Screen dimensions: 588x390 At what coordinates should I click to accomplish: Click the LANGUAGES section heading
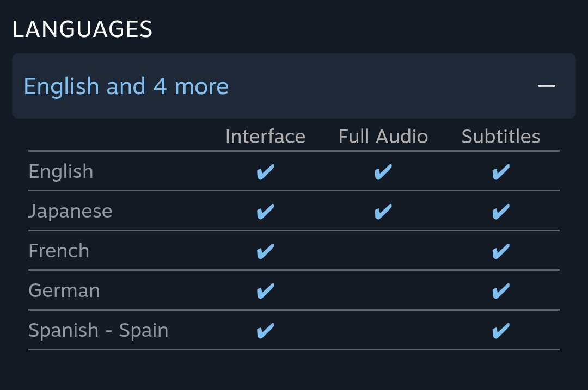(x=82, y=29)
